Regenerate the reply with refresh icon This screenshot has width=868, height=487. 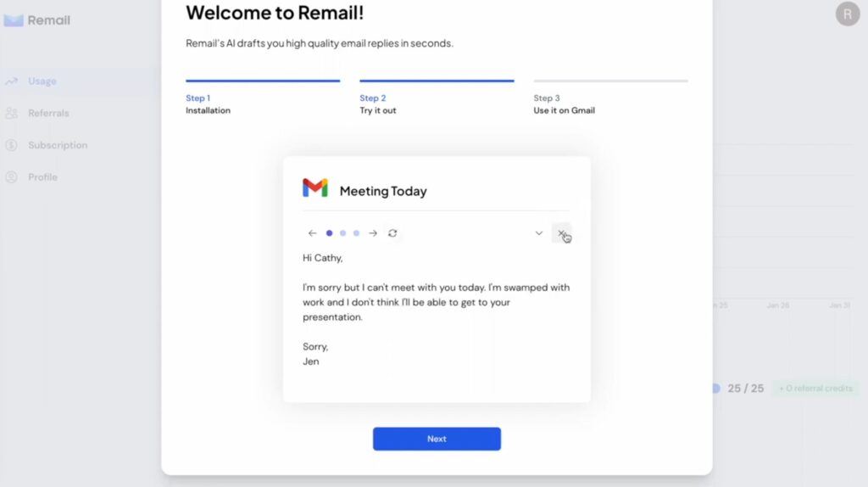tap(392, 233)
